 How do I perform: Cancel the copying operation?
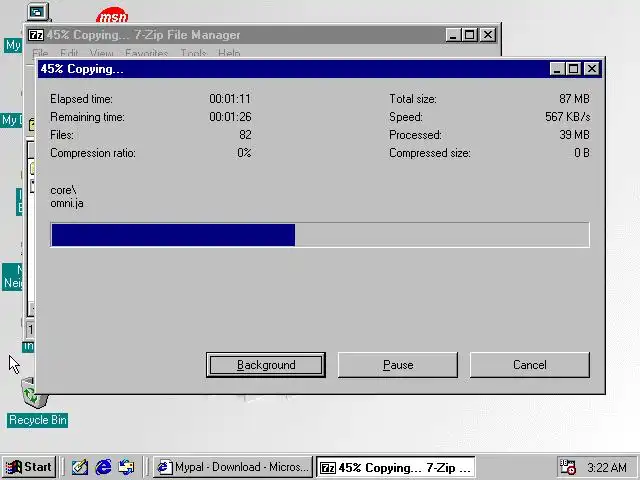530,365
